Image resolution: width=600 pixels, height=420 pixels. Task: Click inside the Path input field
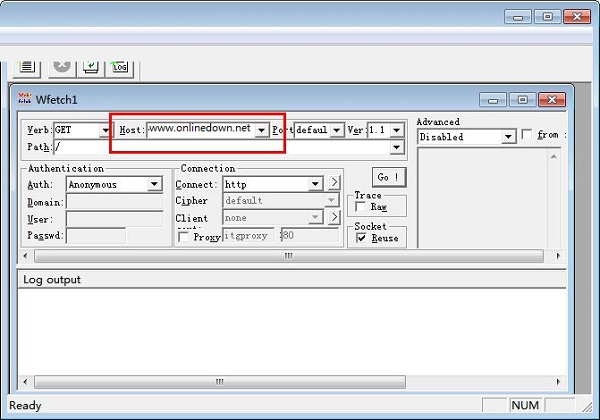[222, 147]
